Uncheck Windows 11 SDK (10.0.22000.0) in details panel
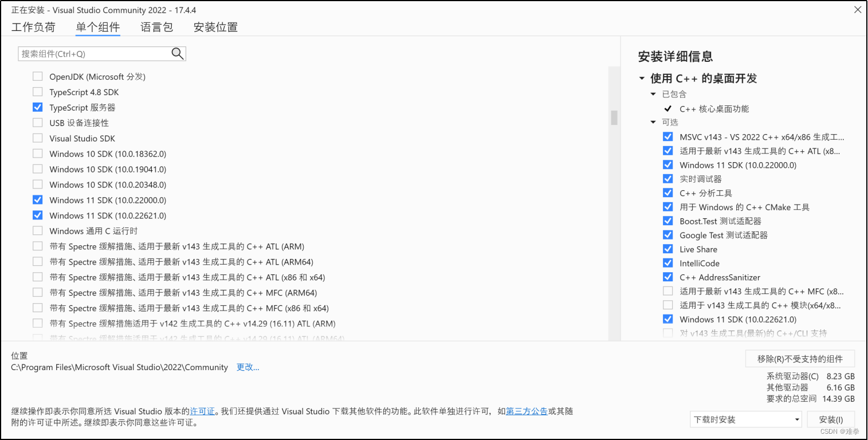 point(668,165)
